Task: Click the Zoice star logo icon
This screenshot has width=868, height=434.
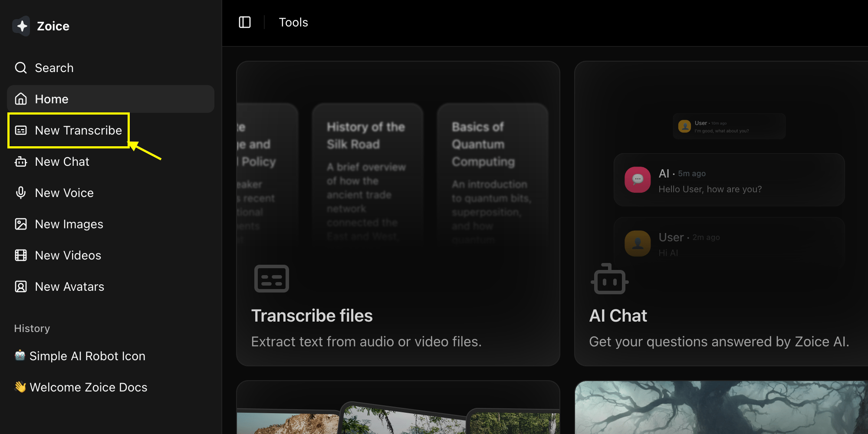Action: pyautogui.click(x=21, y=26)
